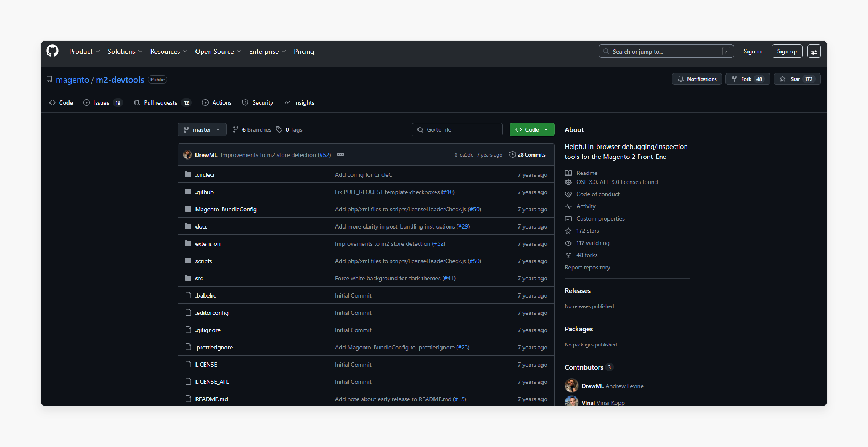
Task: Switch to the Pull requests tab
Action: pyautogui.click(x=162, y=102)
